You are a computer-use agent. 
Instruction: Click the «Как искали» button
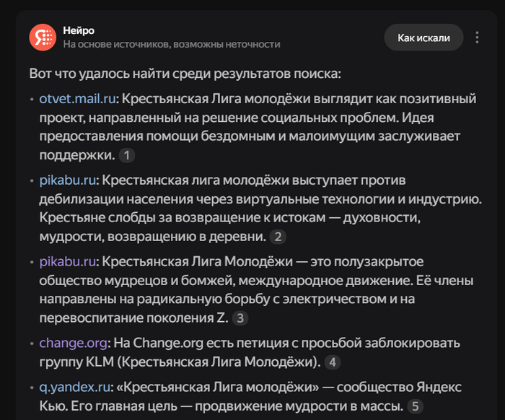[423, 38]
